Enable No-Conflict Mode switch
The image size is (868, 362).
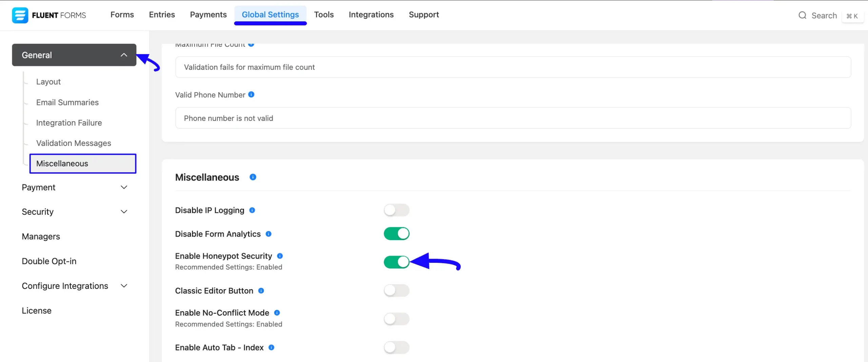[396, 319]
